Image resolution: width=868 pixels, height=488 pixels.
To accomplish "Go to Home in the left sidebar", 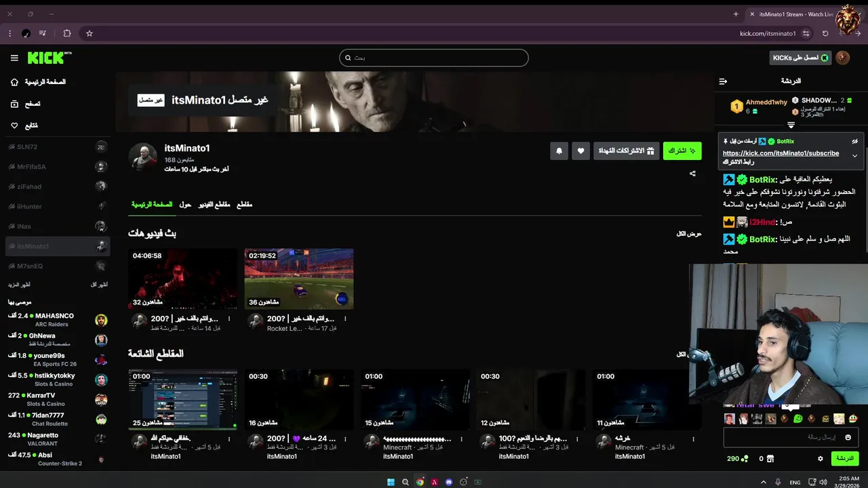I will click(x=38, y=82).
